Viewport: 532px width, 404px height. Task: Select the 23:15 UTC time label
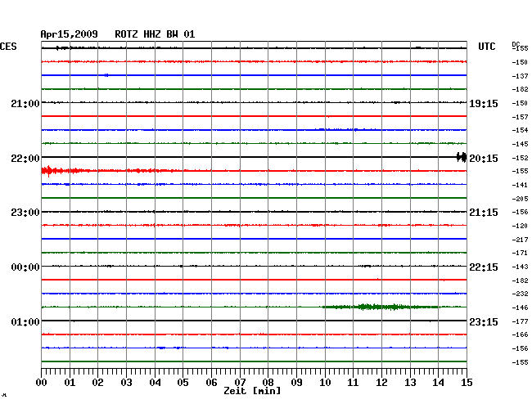coord(484,321)
